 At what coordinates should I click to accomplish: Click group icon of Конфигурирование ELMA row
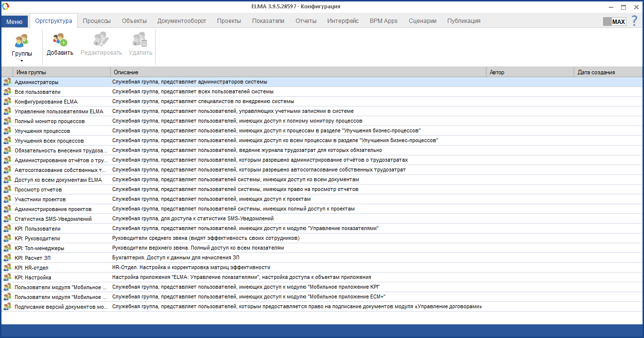(x=7, y=102)
